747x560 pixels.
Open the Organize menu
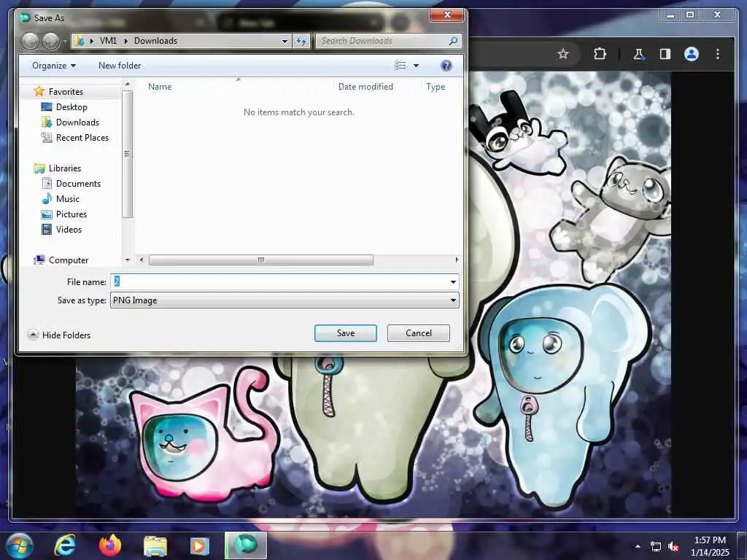(x=53, y=66)
